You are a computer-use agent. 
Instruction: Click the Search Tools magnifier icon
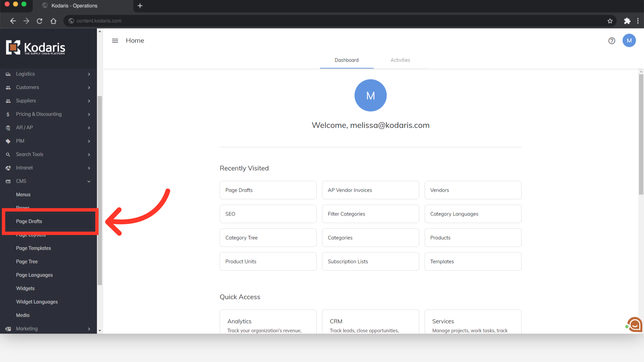click(8, 155)
